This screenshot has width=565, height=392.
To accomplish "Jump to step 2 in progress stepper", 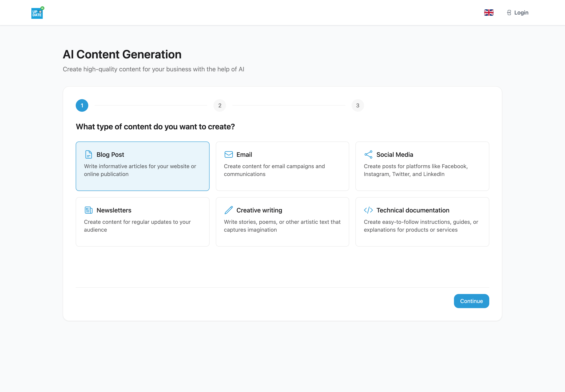I will (x=220, y=105).
